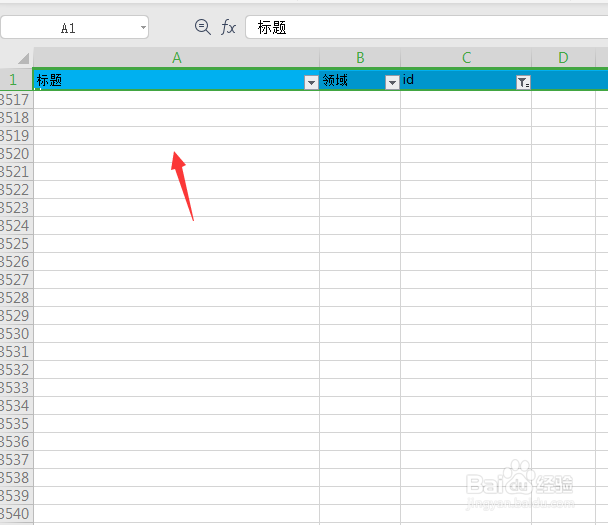Select row header 3540

pos(16,514)
